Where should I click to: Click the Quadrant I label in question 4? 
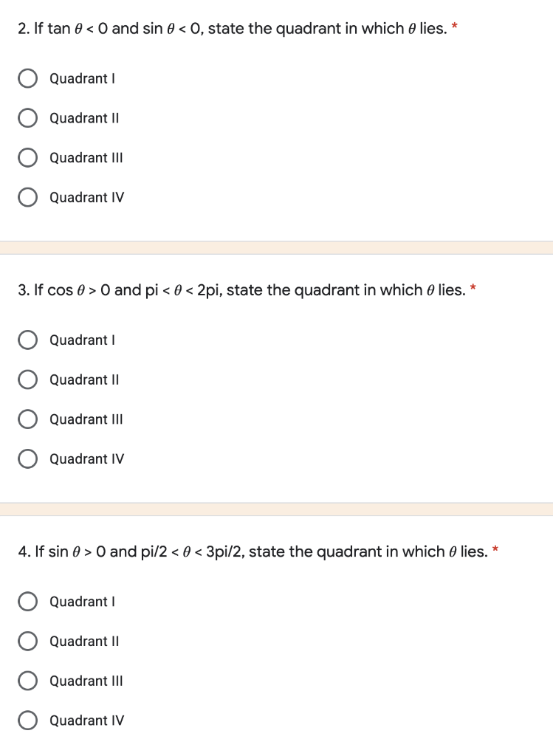(83, 601)
